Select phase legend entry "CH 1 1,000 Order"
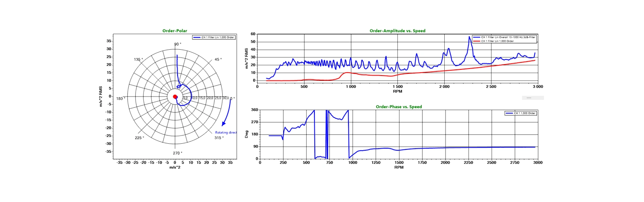This screenshot has height=202, width=644. [x=521, y=113]
